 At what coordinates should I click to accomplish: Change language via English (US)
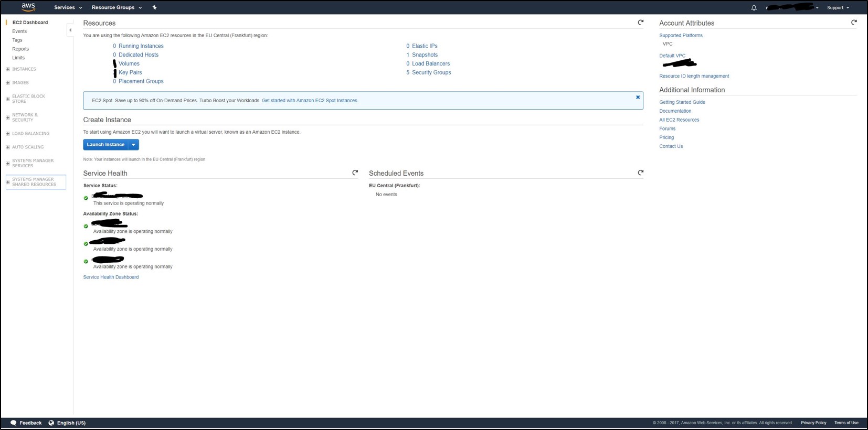(71, 423)
